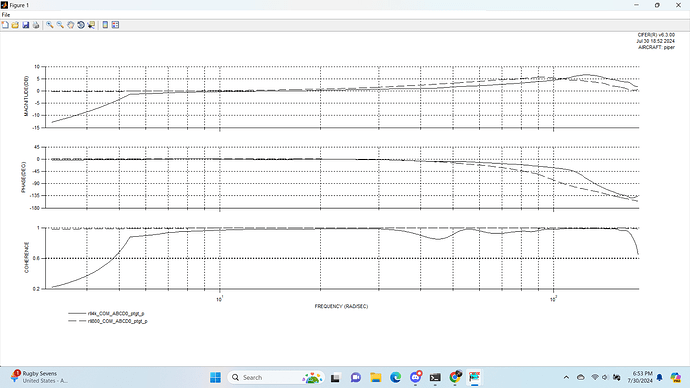Open the Rugby Sevens news widget

tap(40, 377)
